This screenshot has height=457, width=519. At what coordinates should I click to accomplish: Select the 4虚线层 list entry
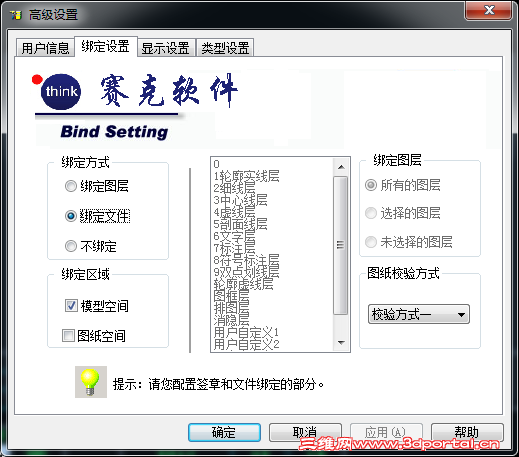pyautogui.click(x=273, y=212)
